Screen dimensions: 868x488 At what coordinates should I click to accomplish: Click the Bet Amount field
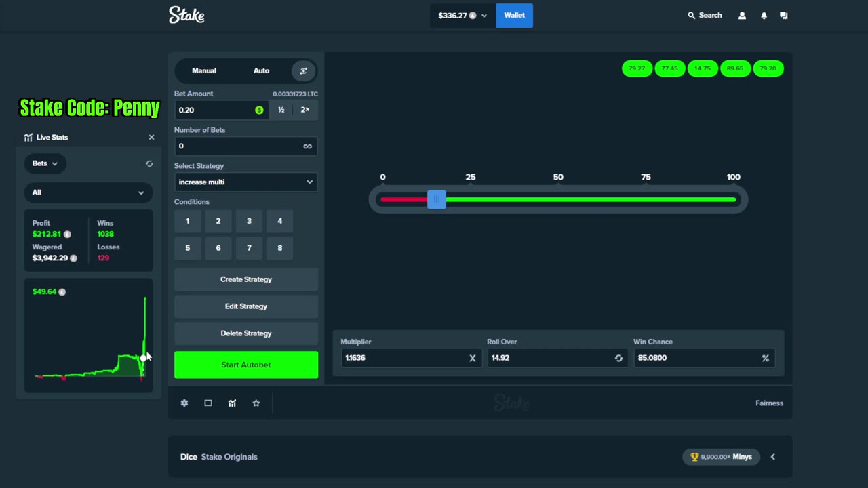click(221, 110)
